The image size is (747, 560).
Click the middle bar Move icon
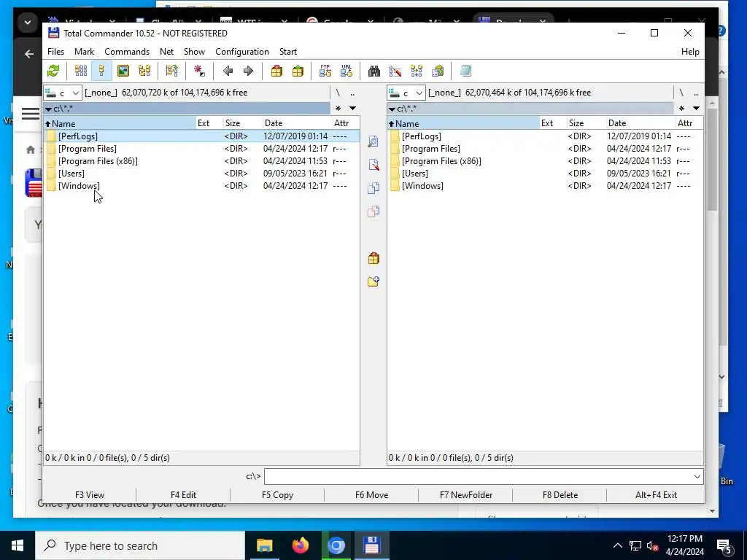373,211
